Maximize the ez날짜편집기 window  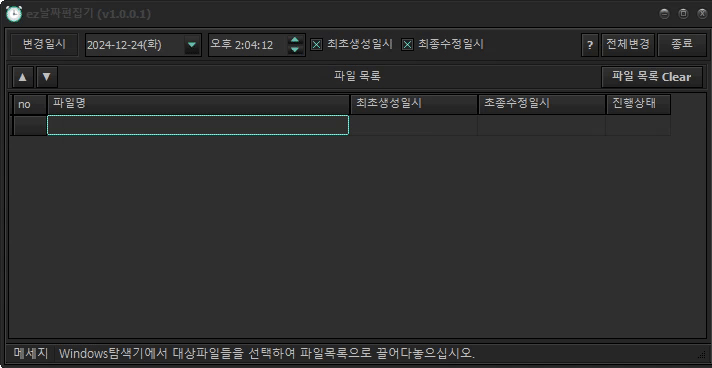(x=683, y=14)
